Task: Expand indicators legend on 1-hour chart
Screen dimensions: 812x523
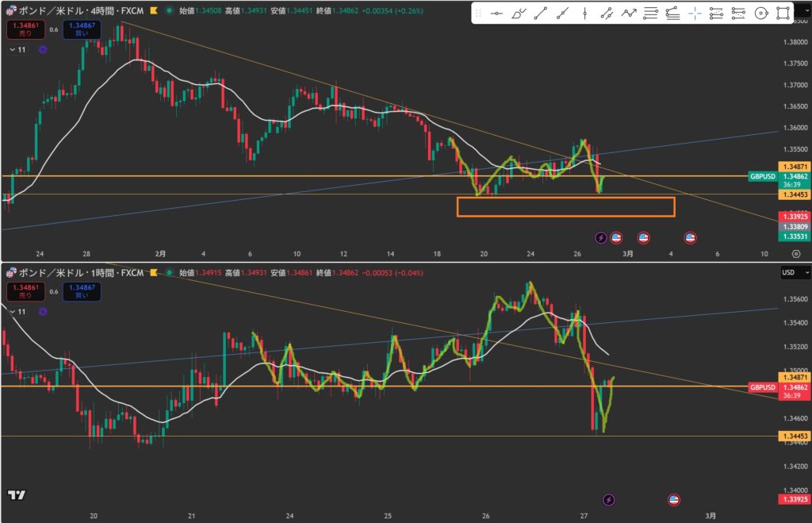Action: pyautogui.click(x=17, y=312)
